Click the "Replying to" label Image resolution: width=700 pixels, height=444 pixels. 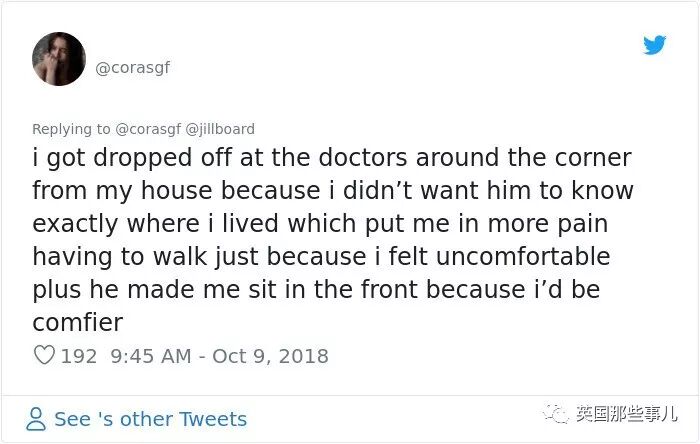(x=71, y=129)
